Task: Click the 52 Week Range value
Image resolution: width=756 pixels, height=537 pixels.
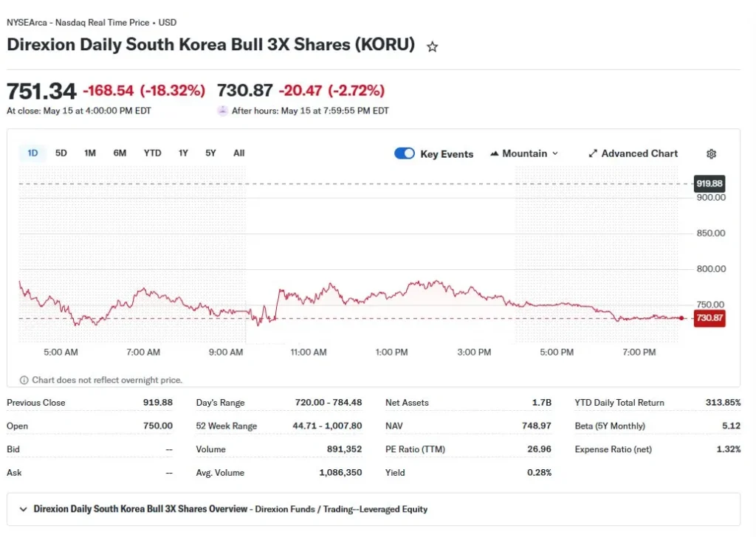Action: [327, 426]
